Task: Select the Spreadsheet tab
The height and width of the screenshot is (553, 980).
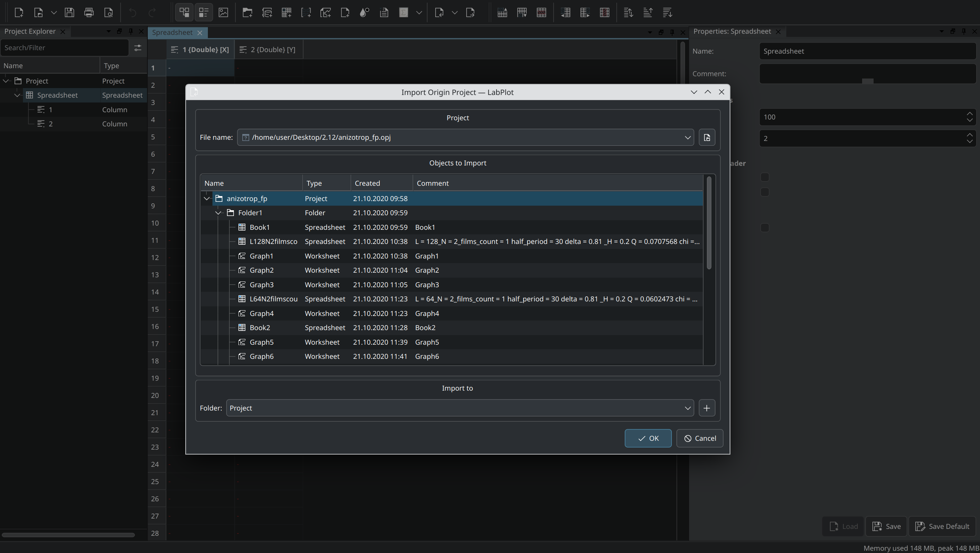Action: (x=172, y=33)
